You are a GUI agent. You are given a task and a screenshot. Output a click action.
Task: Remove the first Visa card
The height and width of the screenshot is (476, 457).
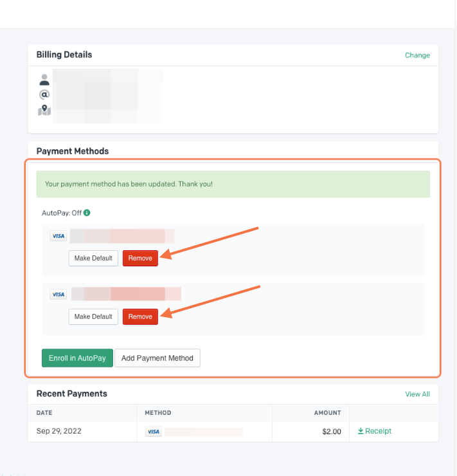point(140,258)
